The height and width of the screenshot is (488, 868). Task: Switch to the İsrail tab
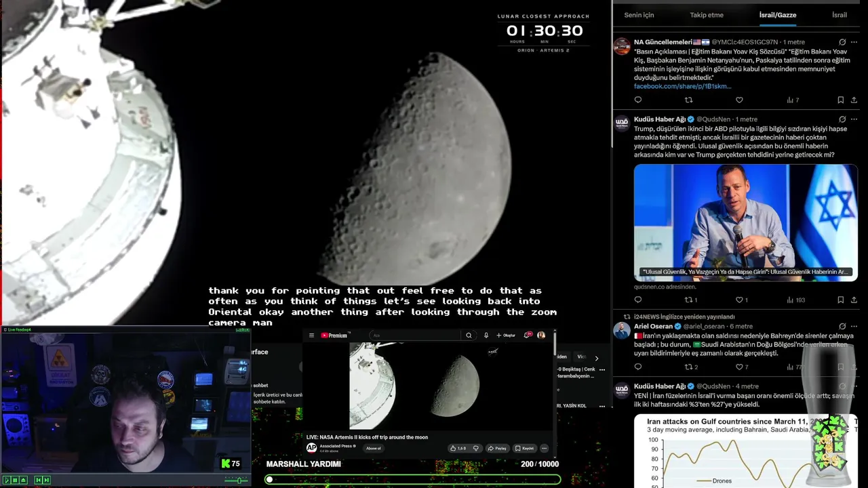tap(840, 15)
